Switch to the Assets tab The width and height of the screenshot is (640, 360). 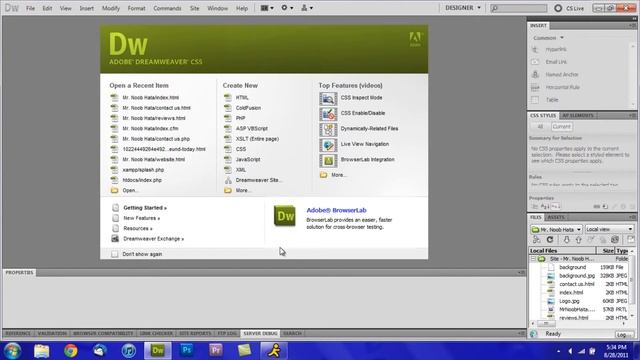(x=556, y=217)
